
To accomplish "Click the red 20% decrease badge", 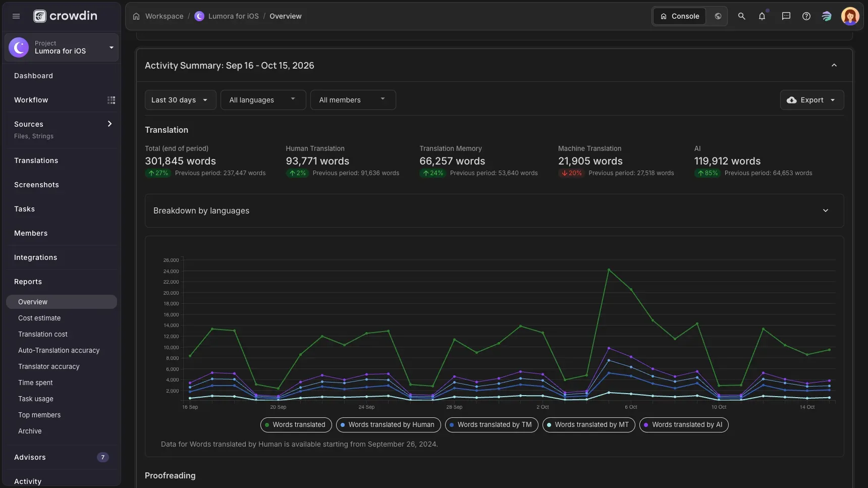I will 571,173.
